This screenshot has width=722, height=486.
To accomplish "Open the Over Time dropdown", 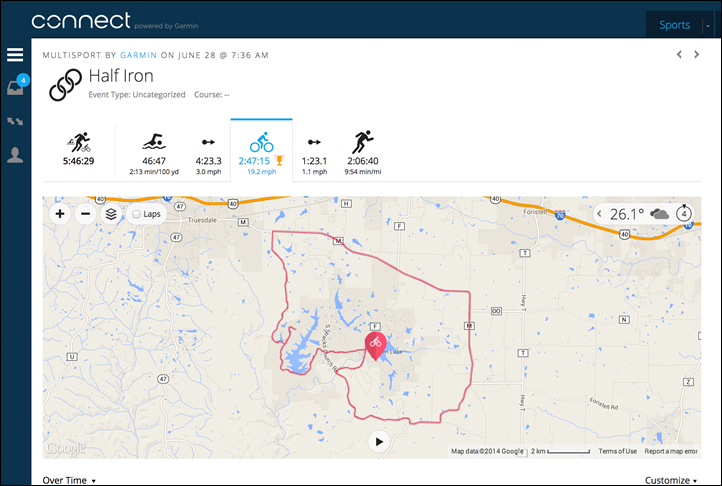I will point(69,480).
